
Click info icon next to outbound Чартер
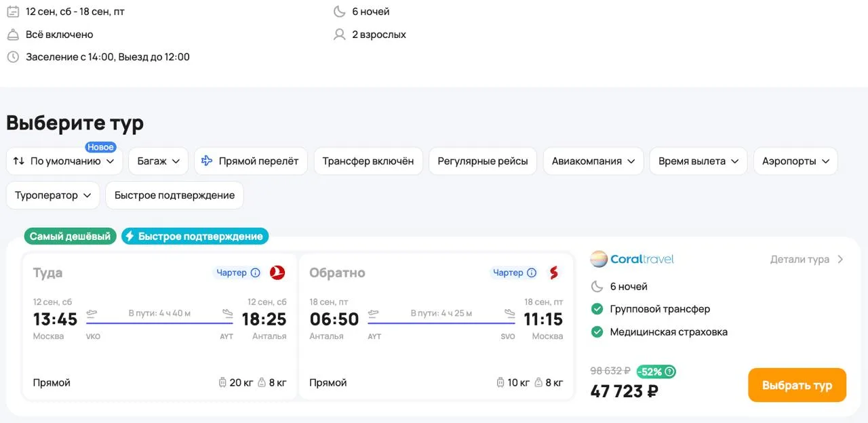(x=256, y=273)
